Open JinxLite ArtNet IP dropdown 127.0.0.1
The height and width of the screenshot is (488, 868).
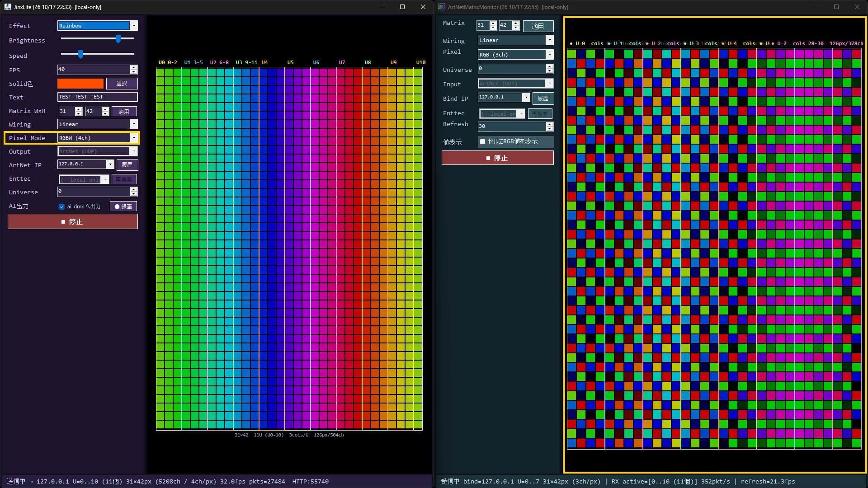click(x=85, y=164)
